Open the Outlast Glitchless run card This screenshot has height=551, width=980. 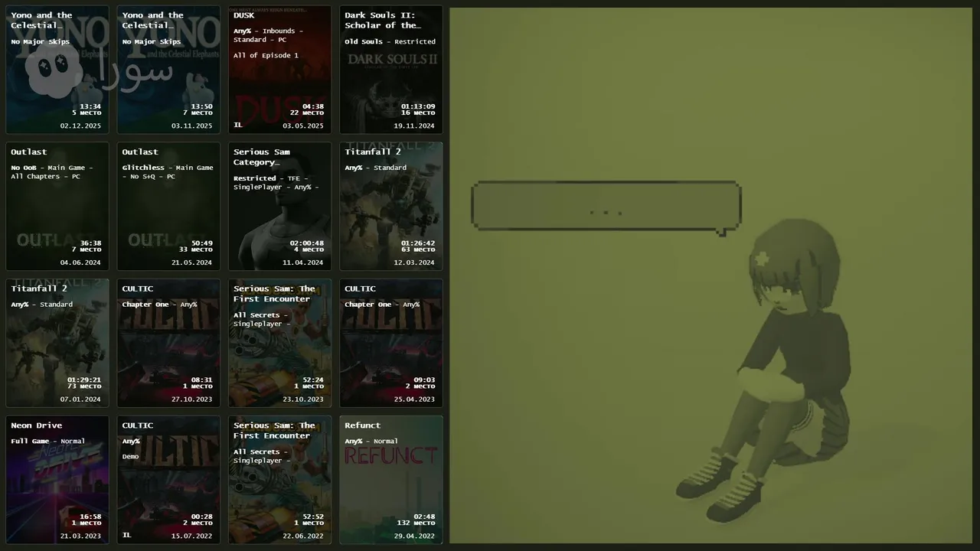168,207
